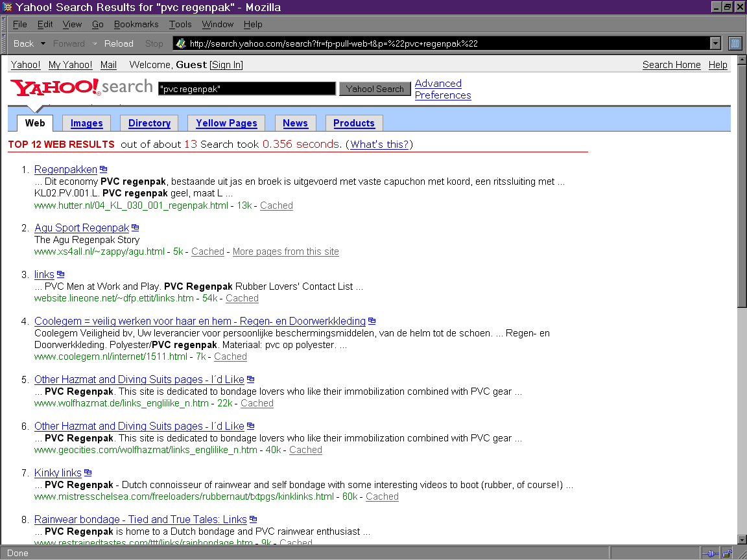Switch to the Yellow Pages tab
This screenshot has width=747, height=560.
(227, 123)
